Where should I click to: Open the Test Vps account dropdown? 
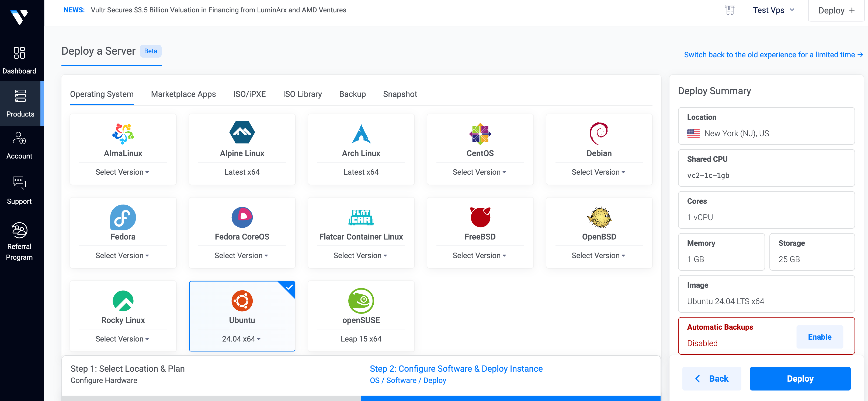coord(774,10)
